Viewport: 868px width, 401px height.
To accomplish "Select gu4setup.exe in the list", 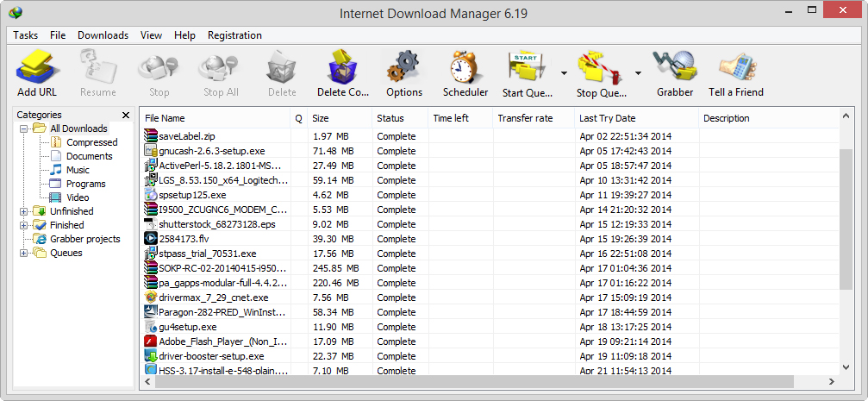I will coord(490,327).
